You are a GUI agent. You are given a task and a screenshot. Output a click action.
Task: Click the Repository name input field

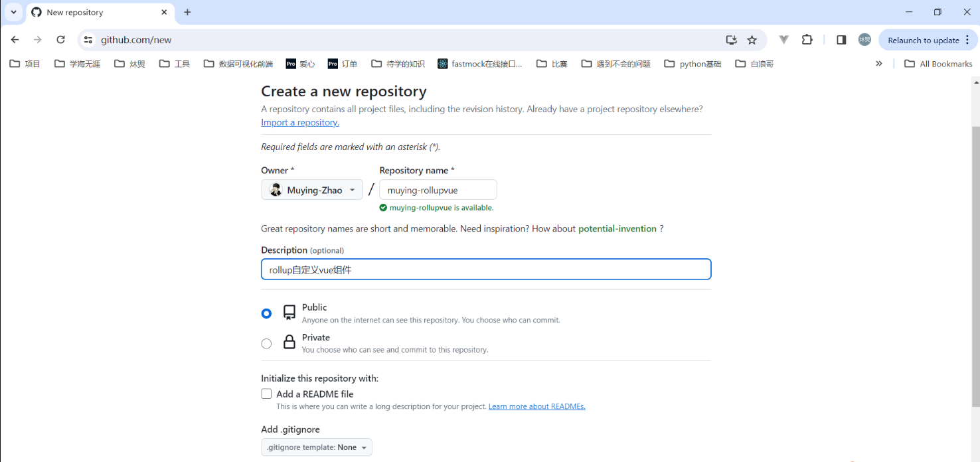tap(438, 190)
